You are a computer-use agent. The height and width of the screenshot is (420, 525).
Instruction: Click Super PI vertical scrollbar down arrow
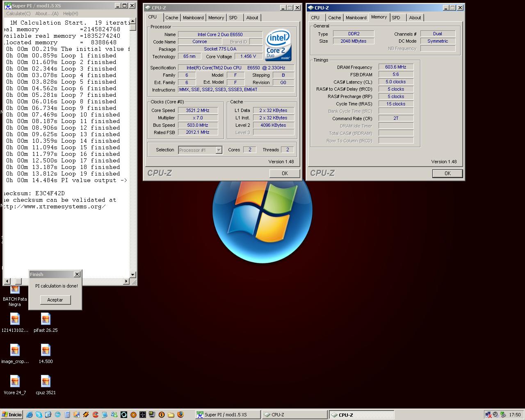point(132,275)
